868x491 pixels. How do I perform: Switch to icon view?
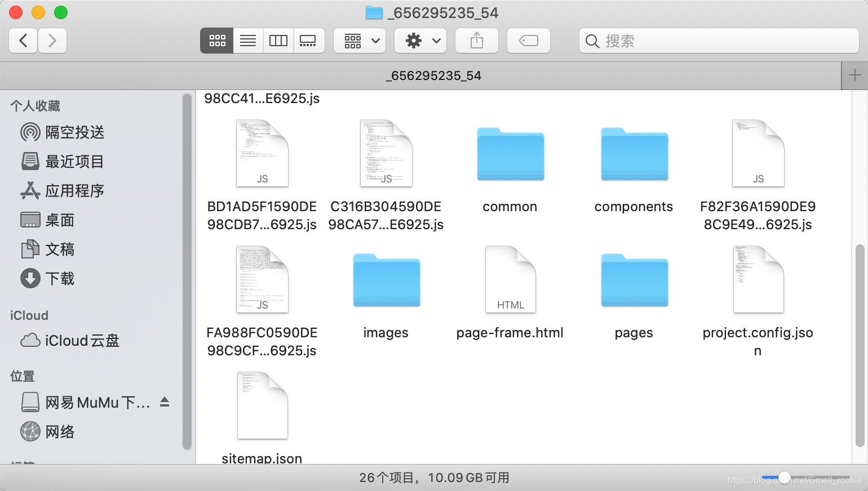click(x=217, y=41)
